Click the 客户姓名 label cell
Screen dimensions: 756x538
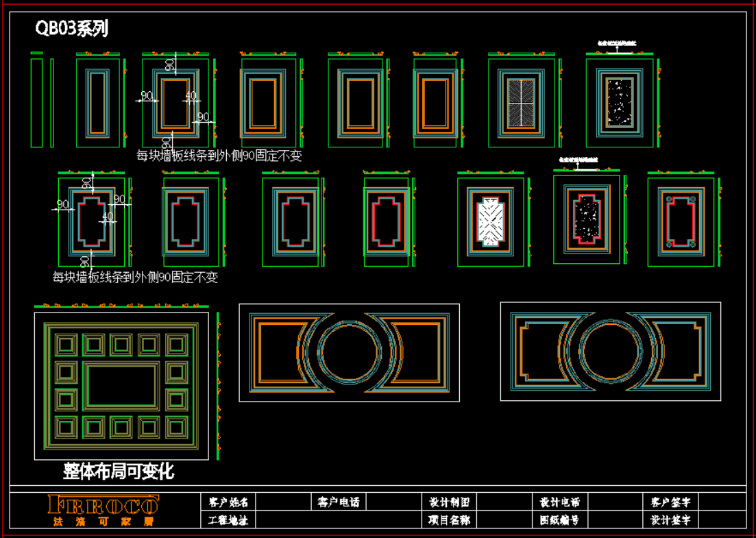(x=228, y=502)
